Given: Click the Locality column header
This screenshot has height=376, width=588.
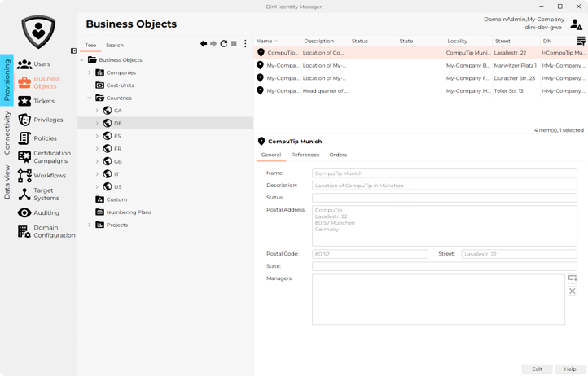Looking at the screenshot, I should (x=468, y=41).
